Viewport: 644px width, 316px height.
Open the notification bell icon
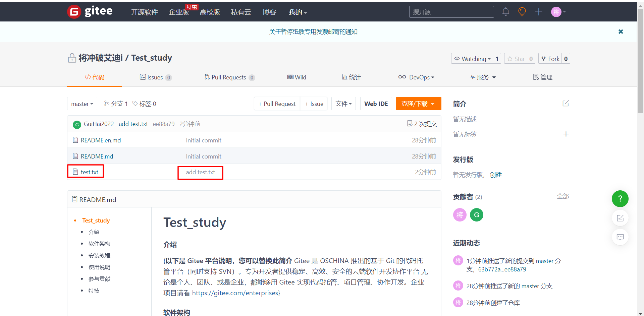(x=506, y=12)
